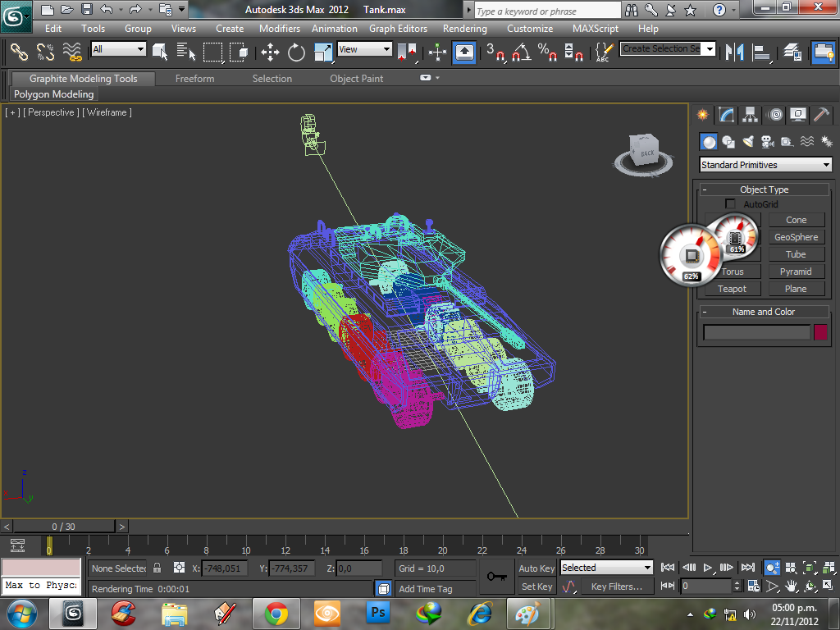Click the X coordinate field
The width and height of the screenshot is (840, 630).
[x=225, y=568]
